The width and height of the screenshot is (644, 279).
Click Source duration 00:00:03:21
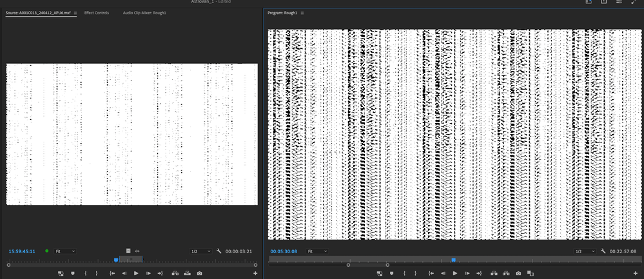click(239, 251)
